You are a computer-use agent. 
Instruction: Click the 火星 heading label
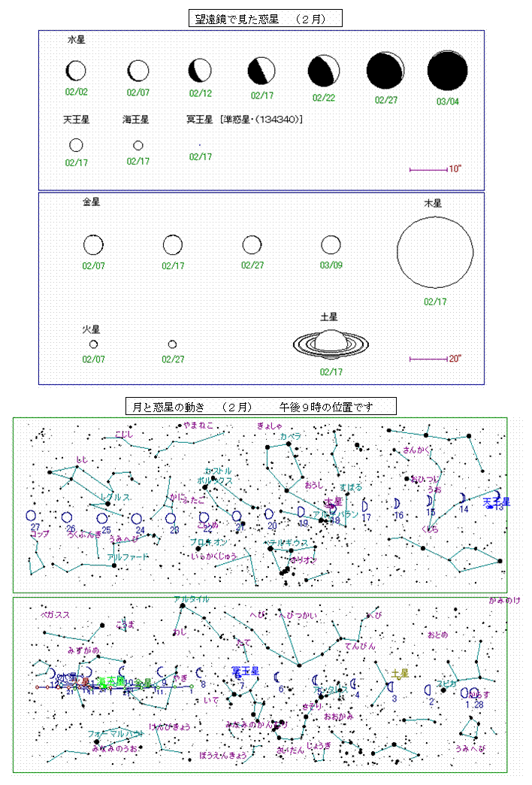(91, 329)
